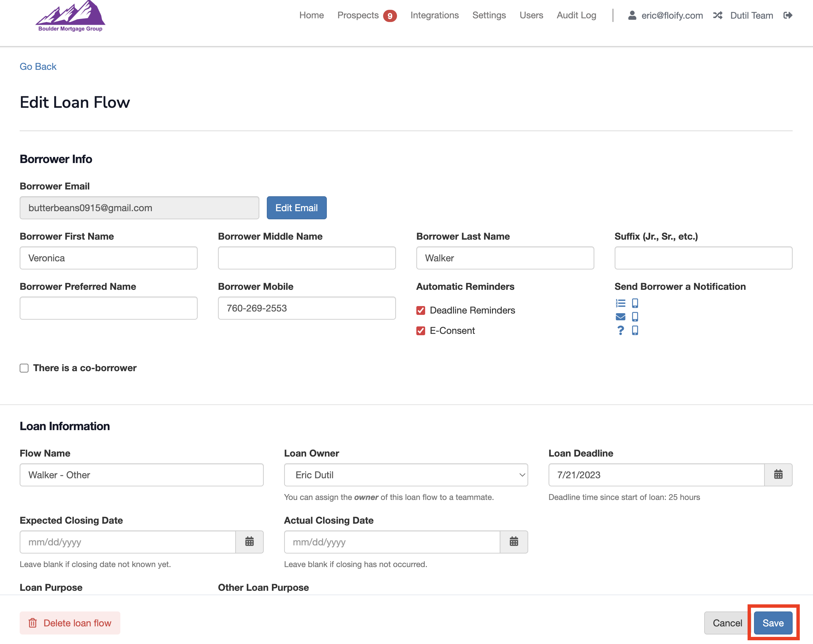813x644 pixels.
Task: Click the numbered list notification icon
Action: point(620,303)
